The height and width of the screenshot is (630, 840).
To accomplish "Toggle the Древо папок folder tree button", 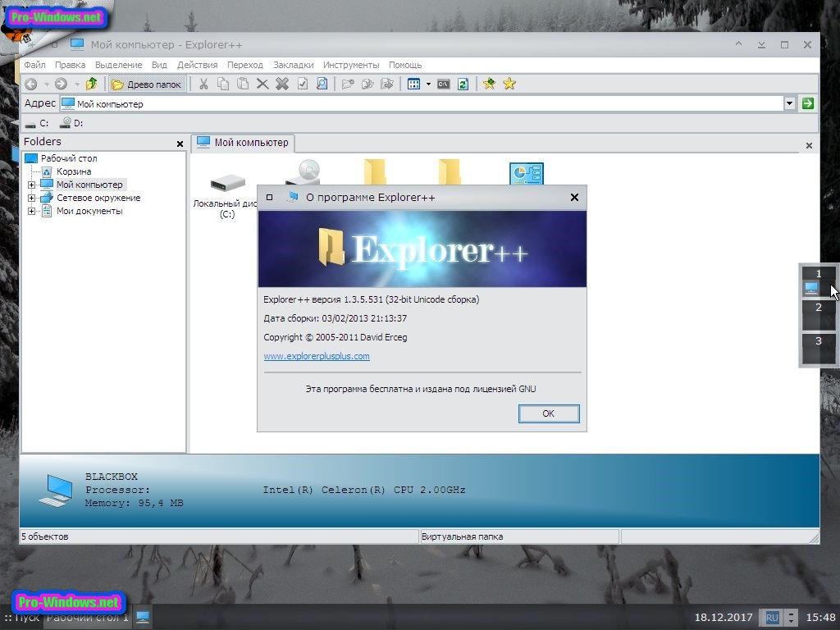I will [x=147, y=84].
